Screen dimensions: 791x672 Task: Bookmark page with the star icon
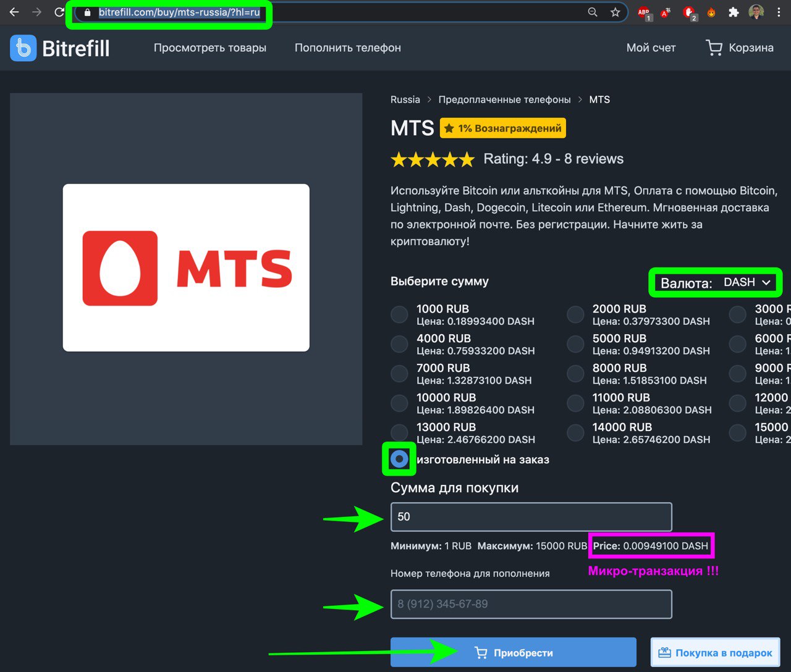point(615,12)
